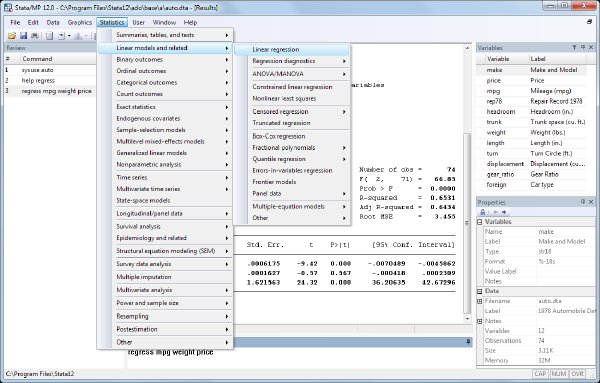Expand Regression diagnostics submenu

[292, 61]
